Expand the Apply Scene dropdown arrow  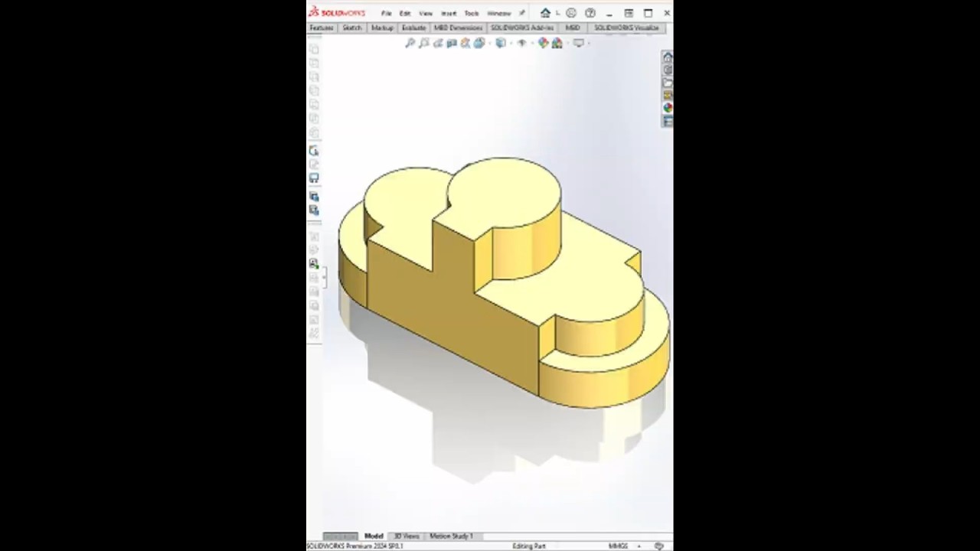tap(567, 44)
